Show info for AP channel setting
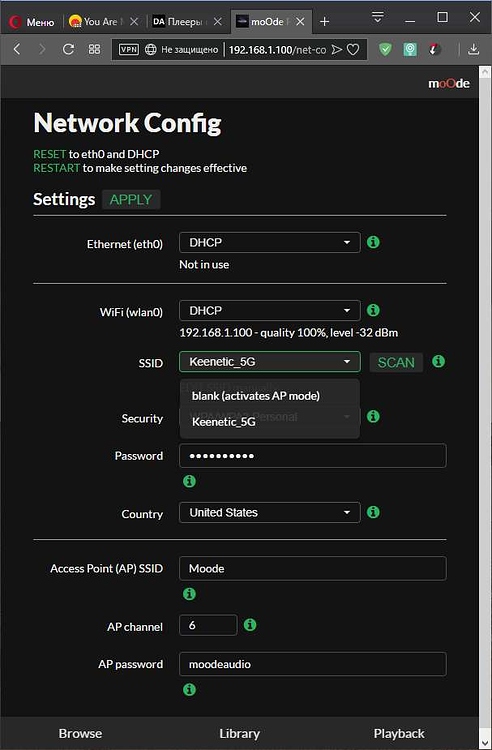The image size is (492, 750). (x=250, y=625)
